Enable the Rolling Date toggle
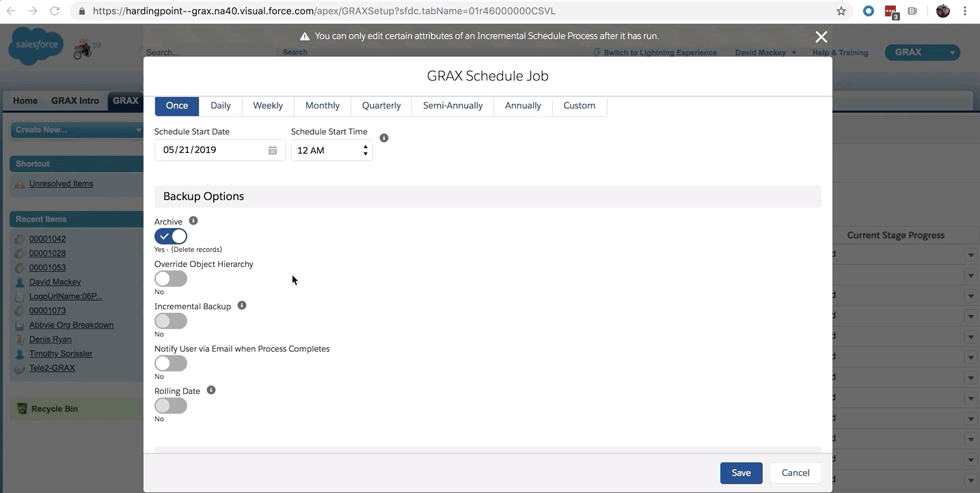This screenshot has width=980, height=493. (x=171, y=406)
